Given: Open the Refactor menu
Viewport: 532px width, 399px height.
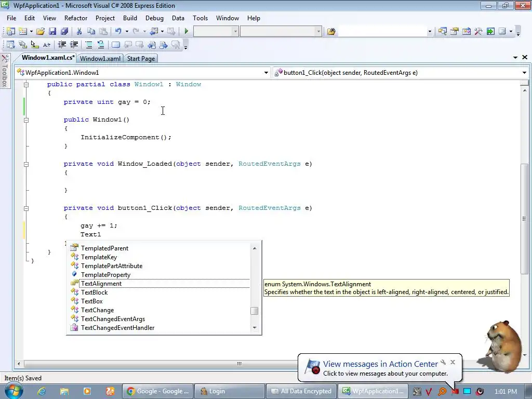Looking at the screenshot, I should click(76, 18).
